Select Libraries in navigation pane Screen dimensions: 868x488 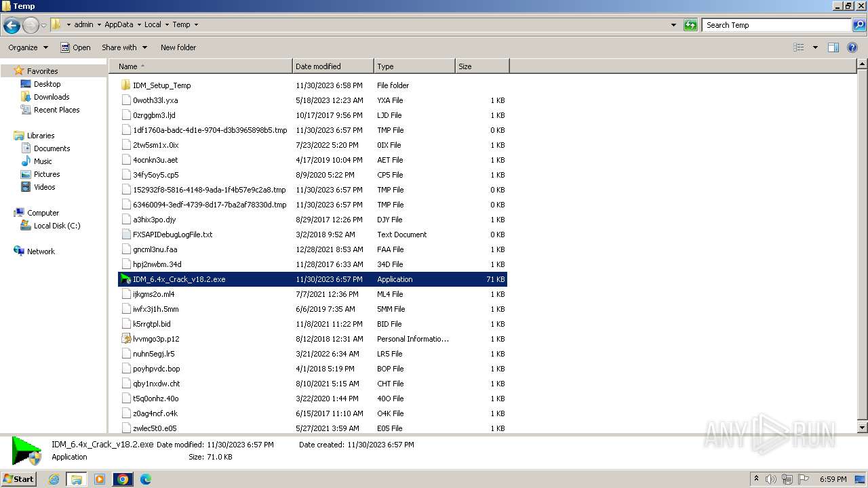point(41,136)
